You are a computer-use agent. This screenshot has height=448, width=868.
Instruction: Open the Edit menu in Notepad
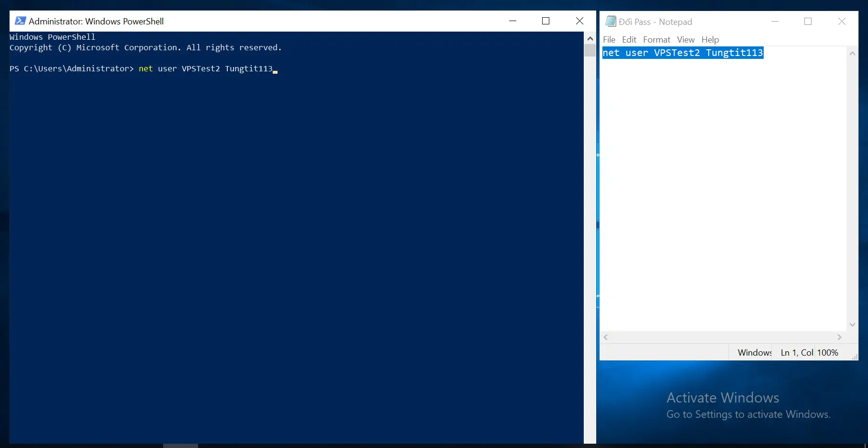pos(629,40)
